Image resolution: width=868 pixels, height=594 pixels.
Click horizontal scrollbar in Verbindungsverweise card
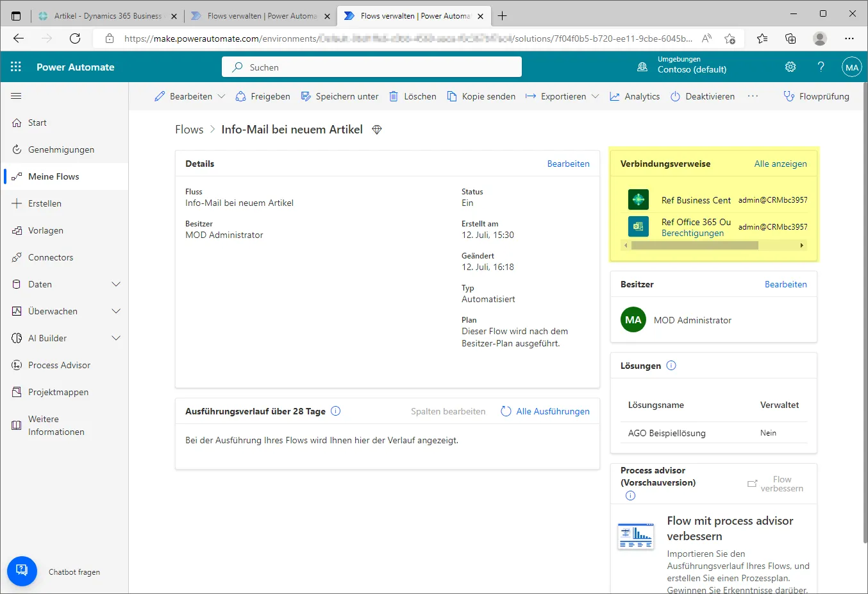[694, 245]
